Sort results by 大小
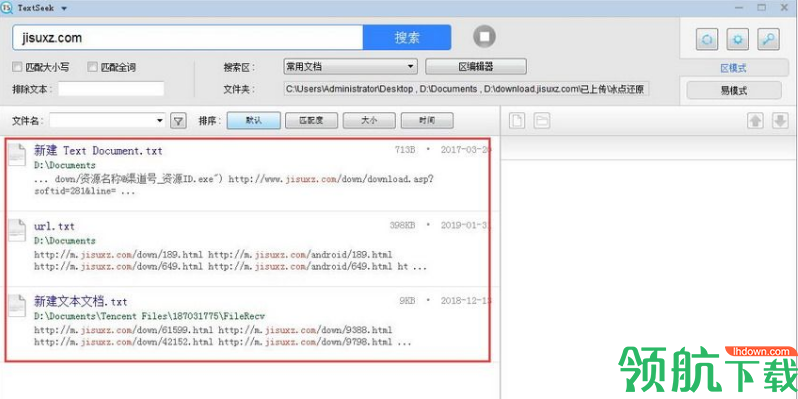Screen dimensions: 798x399 [369, 121]
